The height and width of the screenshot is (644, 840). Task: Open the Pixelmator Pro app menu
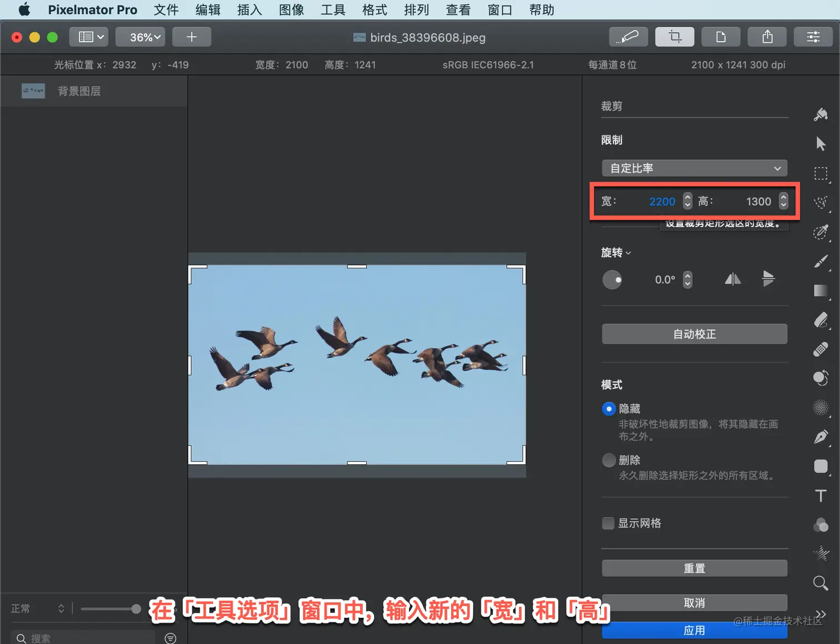pos(92,10)
